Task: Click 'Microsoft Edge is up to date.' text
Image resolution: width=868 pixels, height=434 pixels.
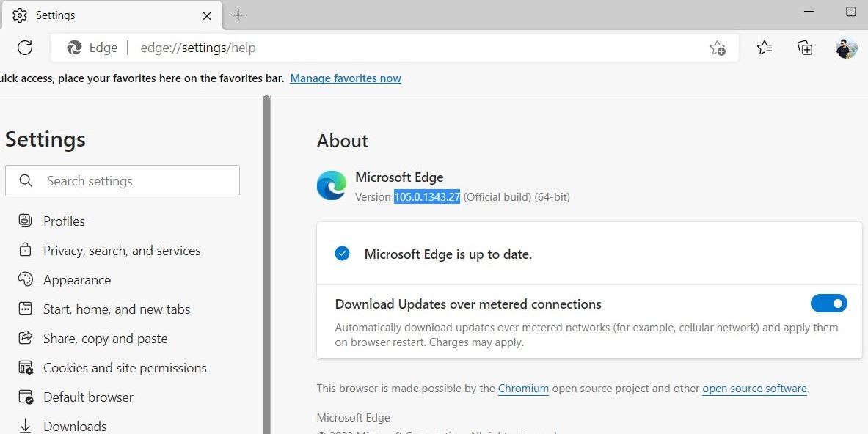Action: 448,254
